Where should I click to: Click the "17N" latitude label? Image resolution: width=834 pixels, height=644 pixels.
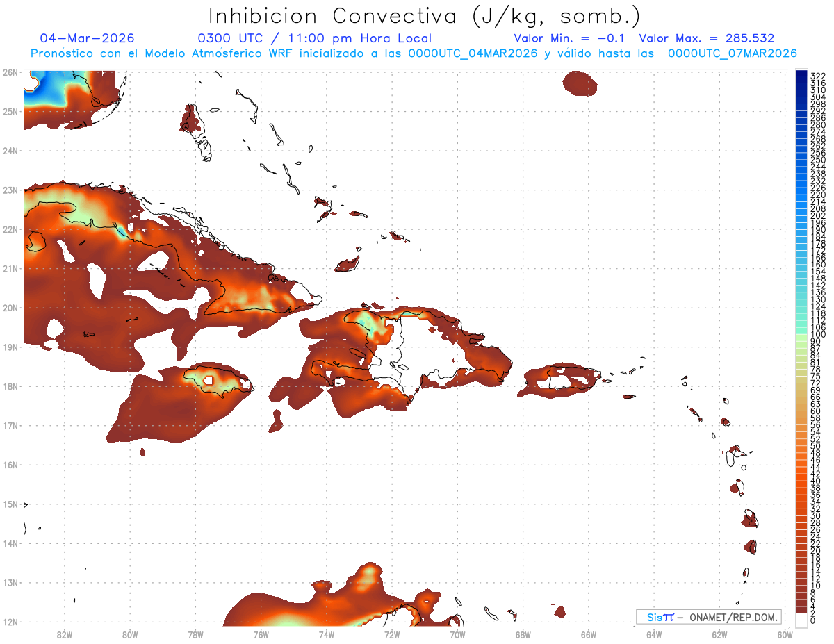point(10,425)
